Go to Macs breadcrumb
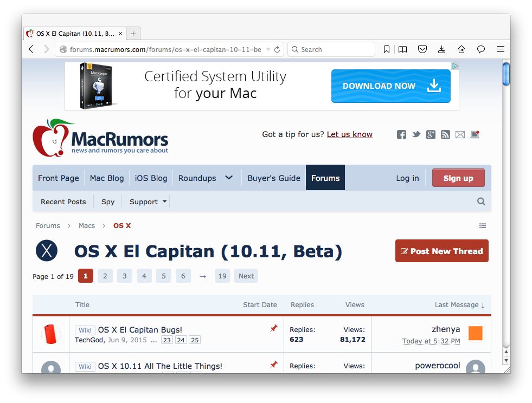Image resolution: width=532 pixels, height=403 pixels. point(87,226)
